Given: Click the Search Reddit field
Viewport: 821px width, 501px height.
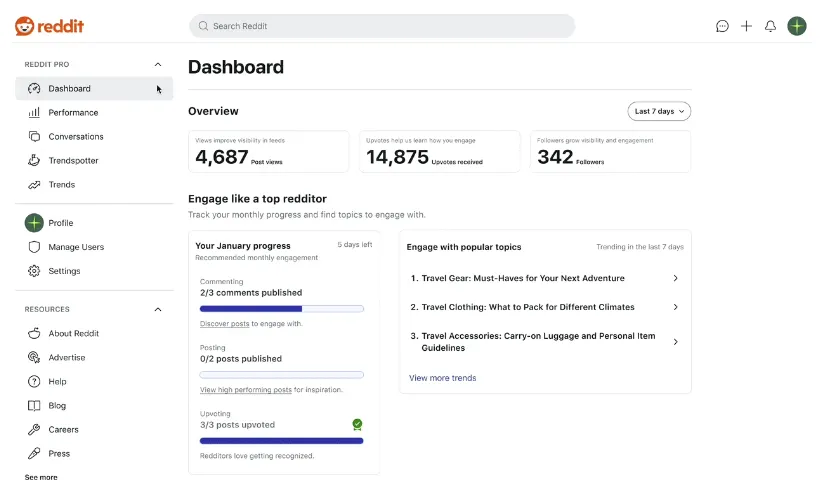Looking at the screenshot, I should click(x=382, y=26).
